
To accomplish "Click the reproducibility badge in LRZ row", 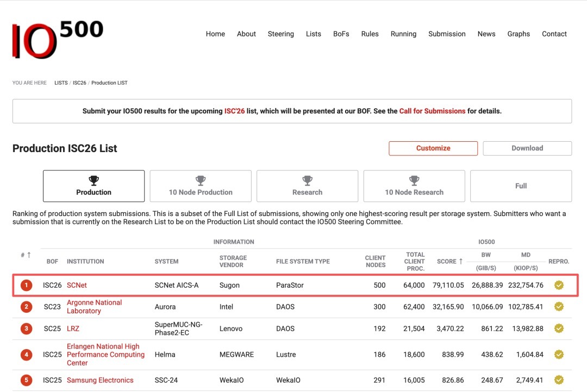I will (x=559, y=328).
